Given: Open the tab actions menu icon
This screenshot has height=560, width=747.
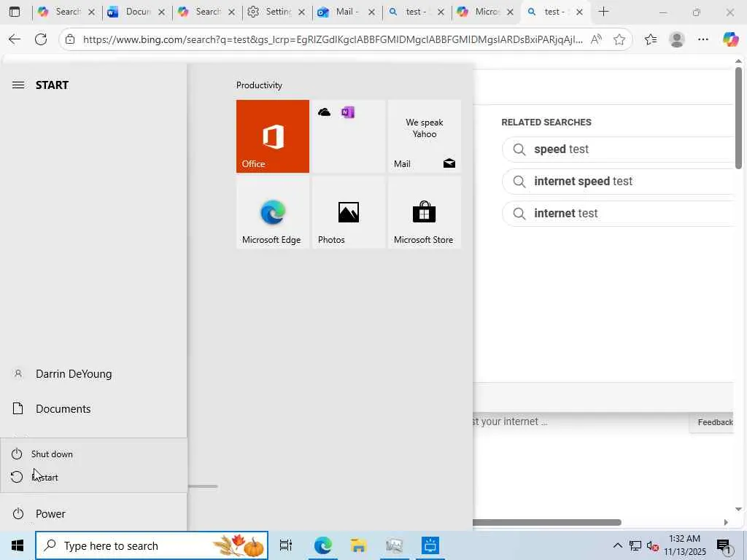Looking at the screenshot, I should click(x=15, y=12).
